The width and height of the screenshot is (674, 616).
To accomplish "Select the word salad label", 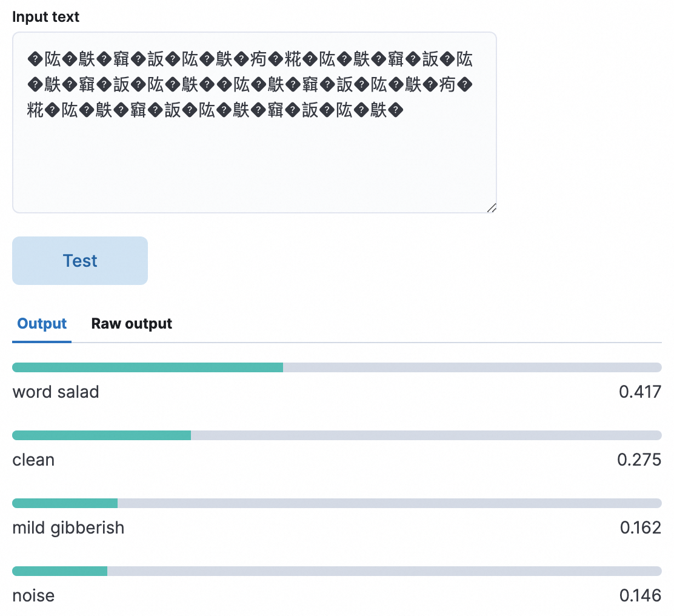I will click(x=56, y=392).
